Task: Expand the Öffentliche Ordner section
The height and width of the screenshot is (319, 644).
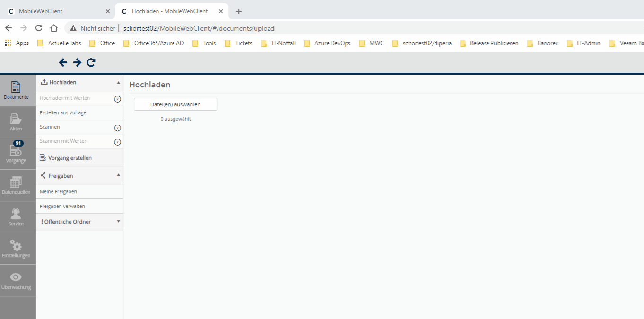Action: (x=118, y=222)
